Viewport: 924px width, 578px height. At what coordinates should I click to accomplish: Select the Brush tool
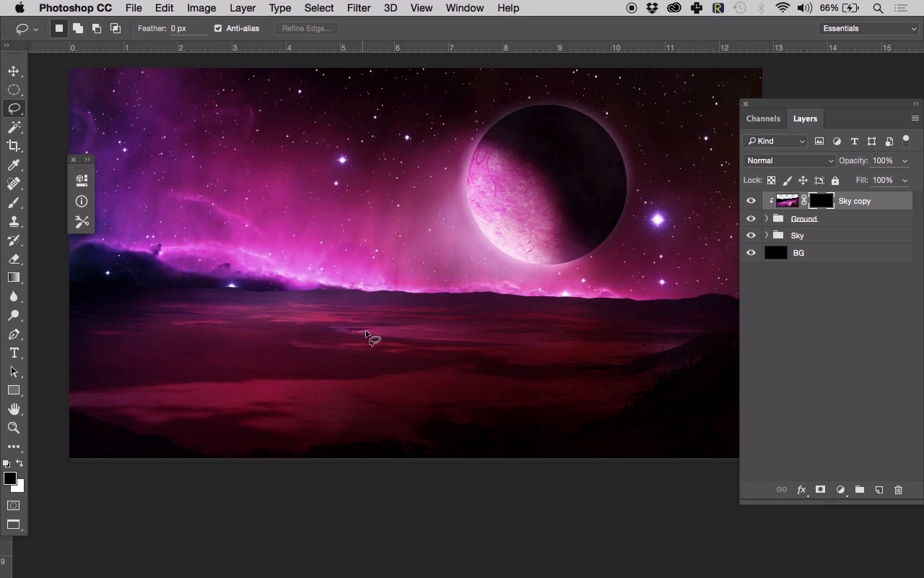[x=14, y=203]
